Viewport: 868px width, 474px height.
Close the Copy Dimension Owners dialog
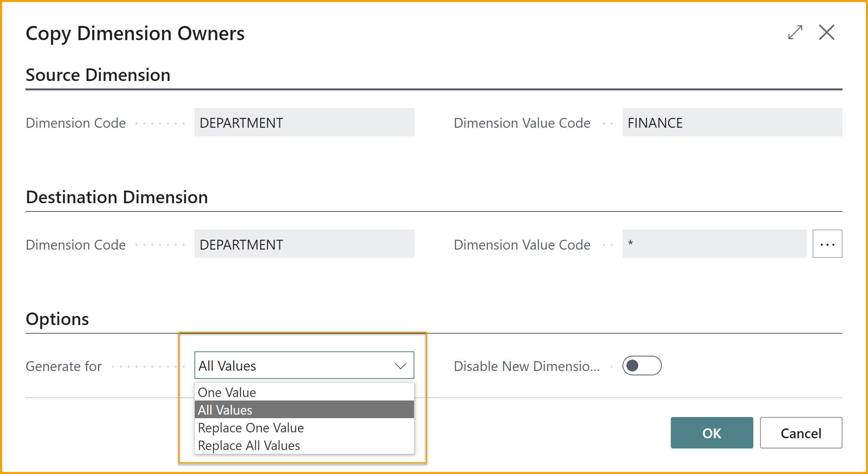[826, 33]
